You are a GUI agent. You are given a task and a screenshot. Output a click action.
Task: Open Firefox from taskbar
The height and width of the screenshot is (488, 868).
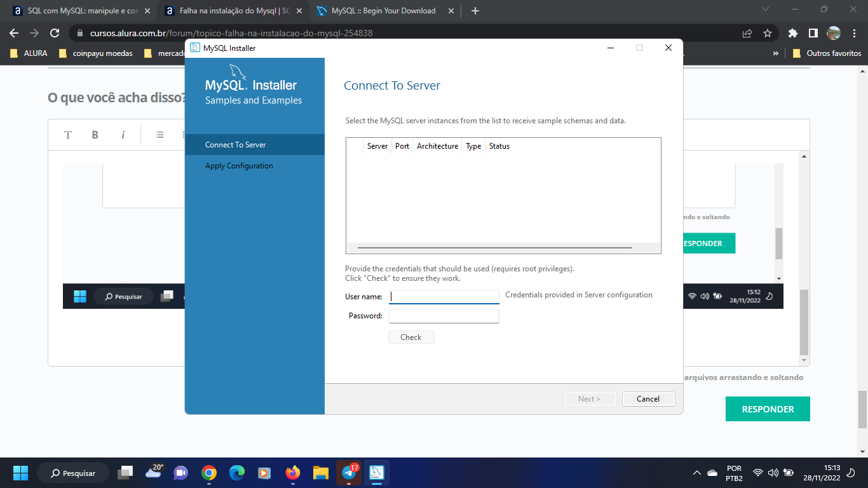click(x=292, y=473)
